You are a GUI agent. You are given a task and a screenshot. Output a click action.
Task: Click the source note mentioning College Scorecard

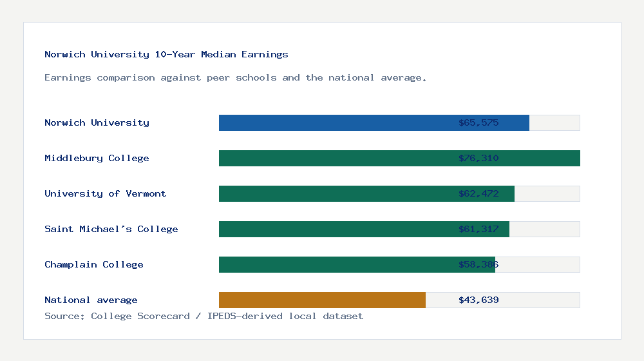(204, 316)
